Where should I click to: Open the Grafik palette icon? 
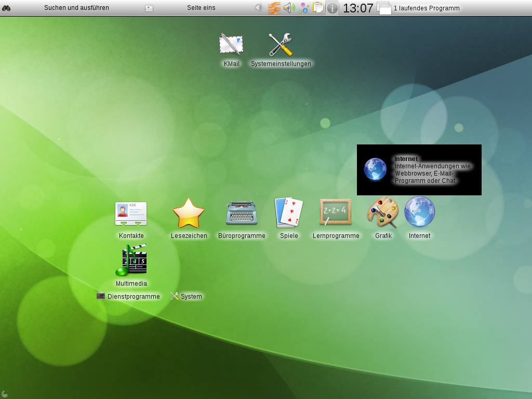pos(383,212)
